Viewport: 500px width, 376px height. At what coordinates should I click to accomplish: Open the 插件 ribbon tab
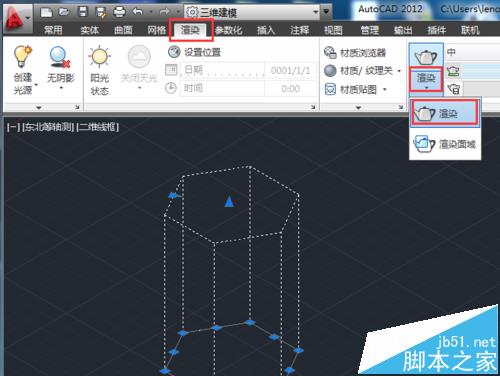[437, 30]
